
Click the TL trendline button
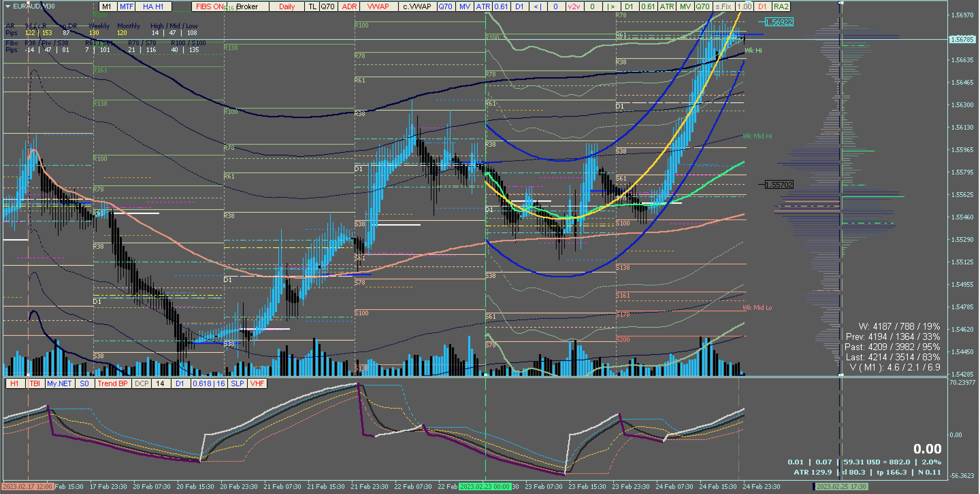[x=312, y=6]
